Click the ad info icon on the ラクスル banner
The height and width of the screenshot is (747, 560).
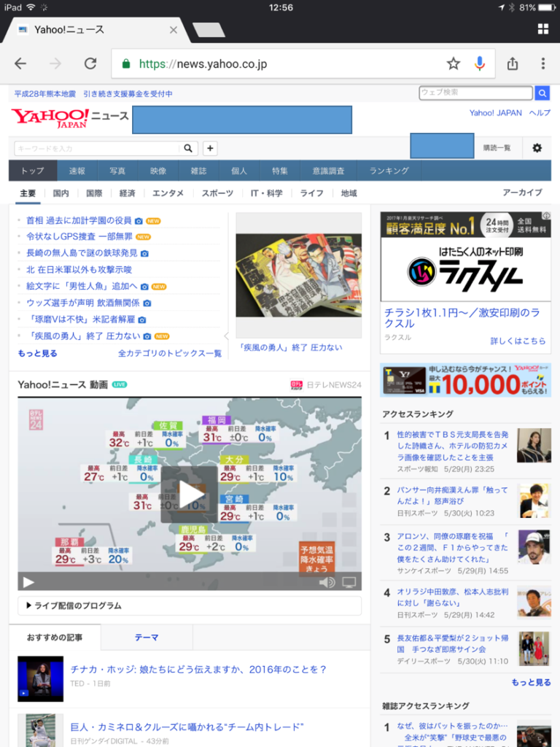pyautogui.click(x=547, y=216)
